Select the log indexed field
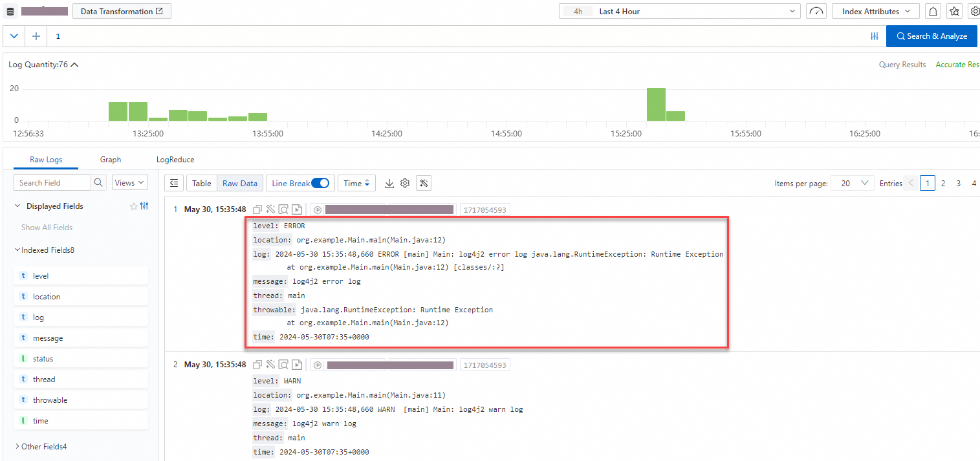 81,317
